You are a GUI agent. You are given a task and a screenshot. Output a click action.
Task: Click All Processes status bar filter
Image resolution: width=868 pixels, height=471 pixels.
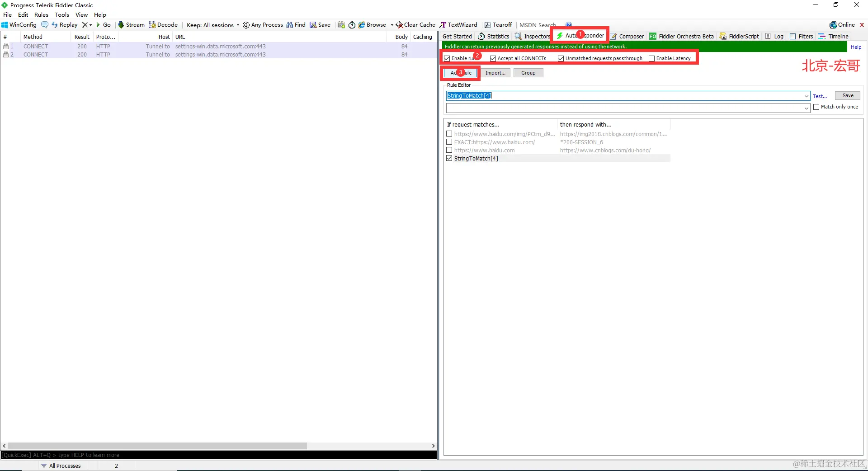61,466
